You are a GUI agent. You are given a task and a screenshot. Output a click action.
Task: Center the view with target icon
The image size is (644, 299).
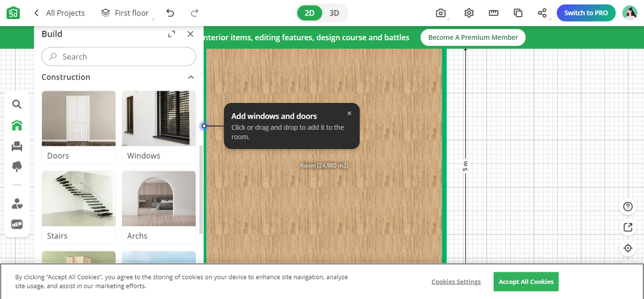[x=627, y=248]
